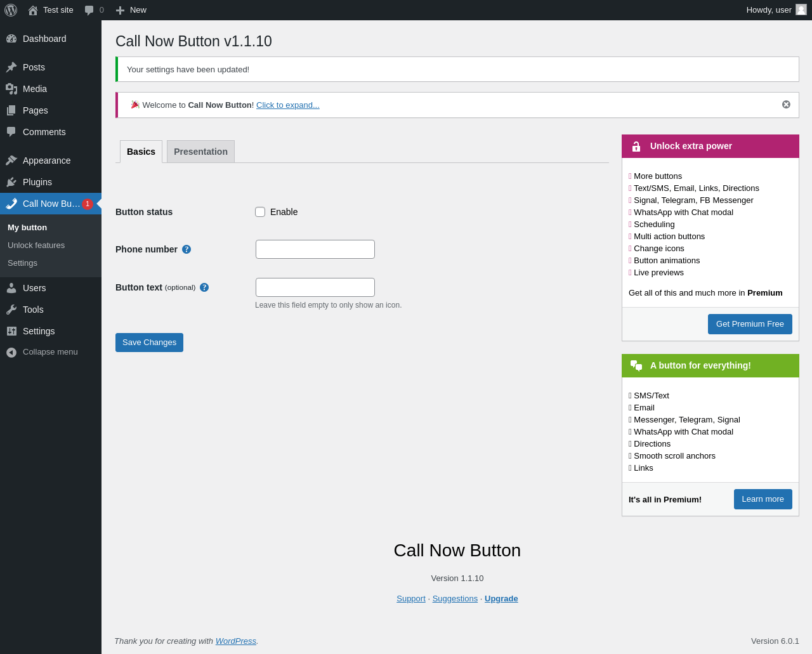Viewport: 812px width, 654px height.
Task: Click the Posts pushpin icon
Action: pos(11,67)
